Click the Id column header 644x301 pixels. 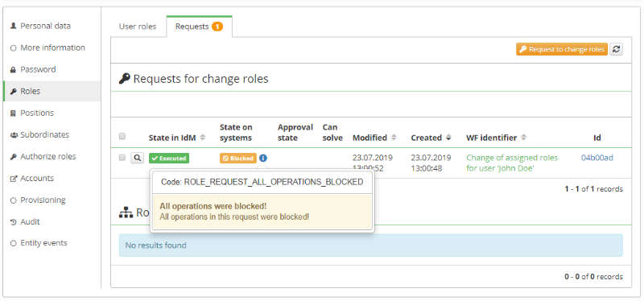pos(597,138)
